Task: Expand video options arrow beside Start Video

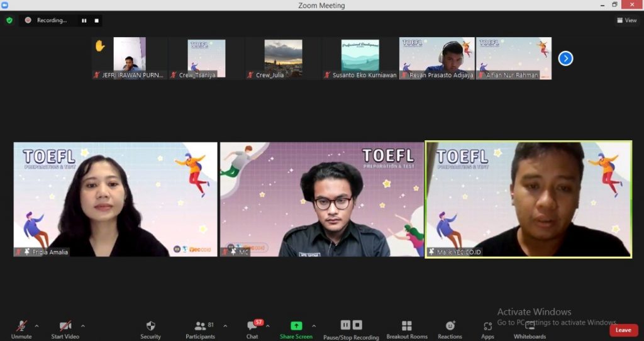Action: point(83,326)
